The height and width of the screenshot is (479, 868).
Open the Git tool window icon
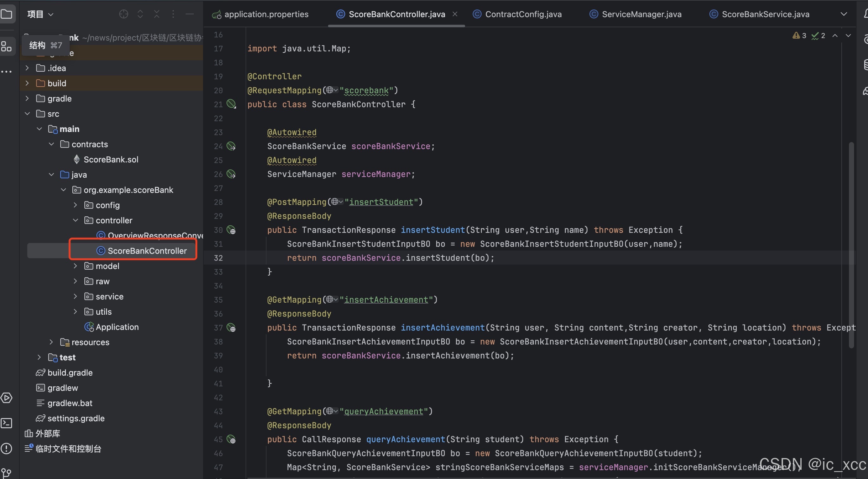6,473
